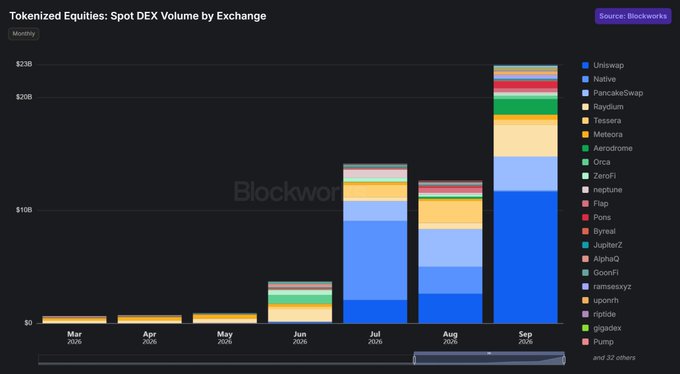Toggle Orca series in legend
The image size is (680, 374).
pyautogui.click(x=596, y=162)
